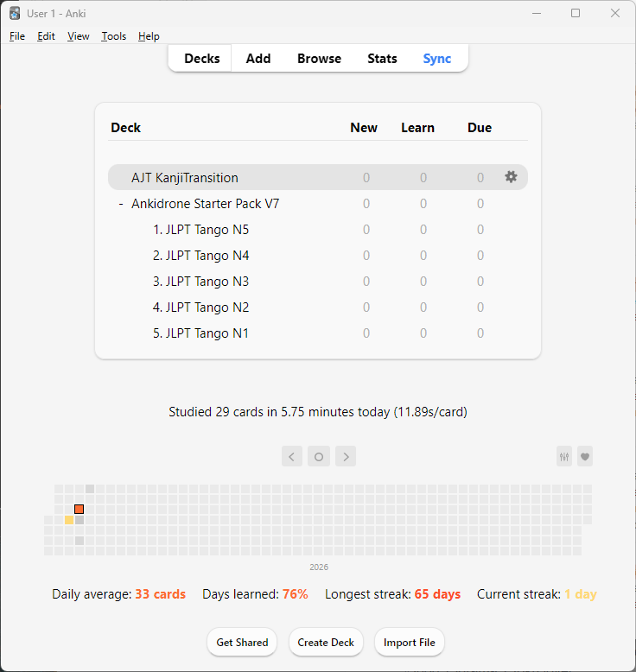
Task: Click the yellow heatmap day square
Action: coord(69,520)
